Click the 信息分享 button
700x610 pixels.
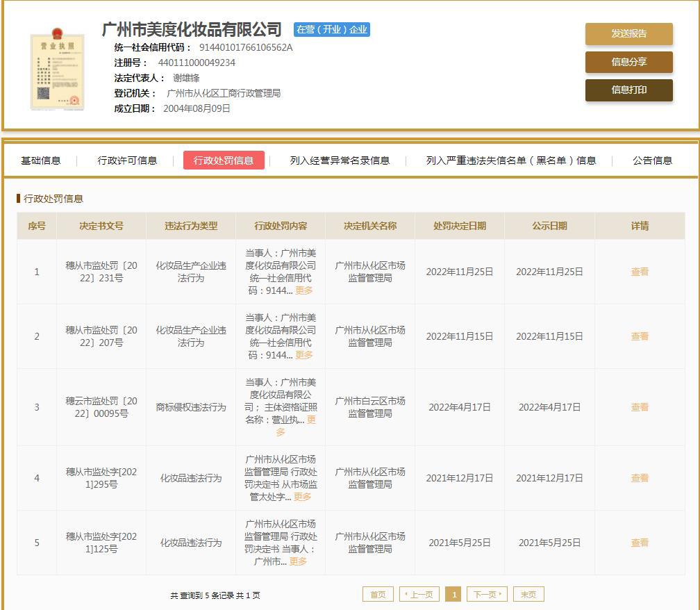[628, 62]
